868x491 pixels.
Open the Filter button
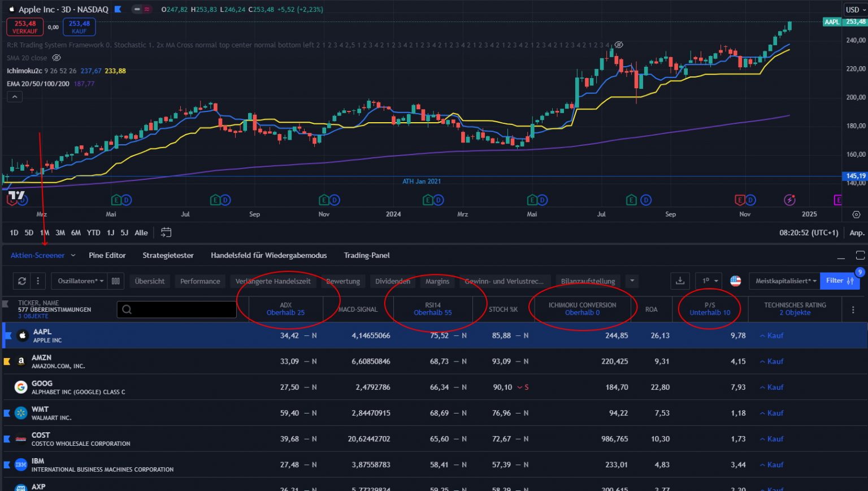coord(840,281)
